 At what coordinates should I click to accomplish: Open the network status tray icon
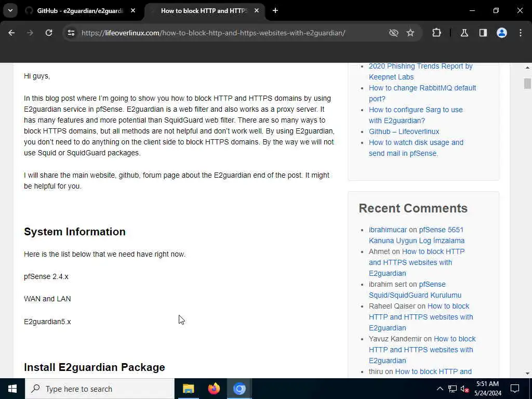(x=453, y=389)
